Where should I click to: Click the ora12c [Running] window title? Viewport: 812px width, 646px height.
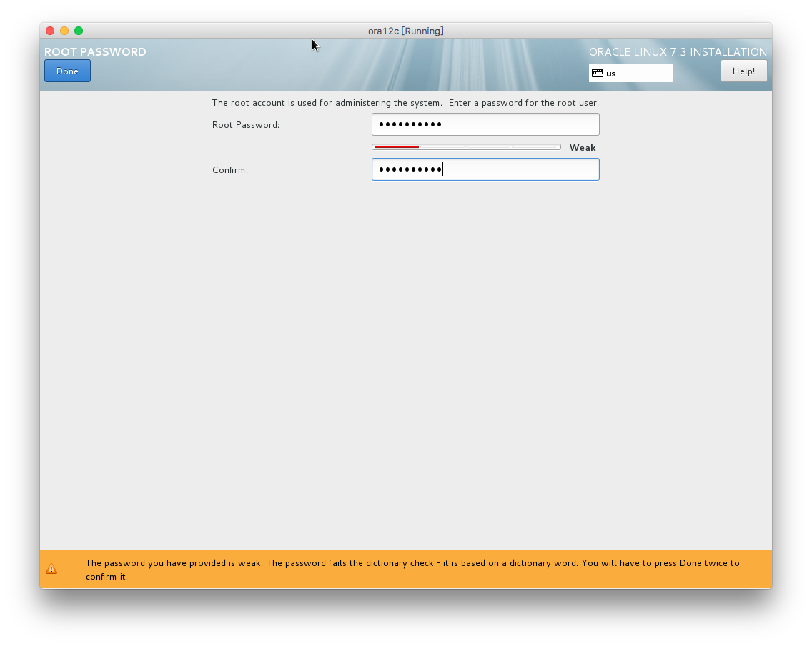click(x=405, y=31)
